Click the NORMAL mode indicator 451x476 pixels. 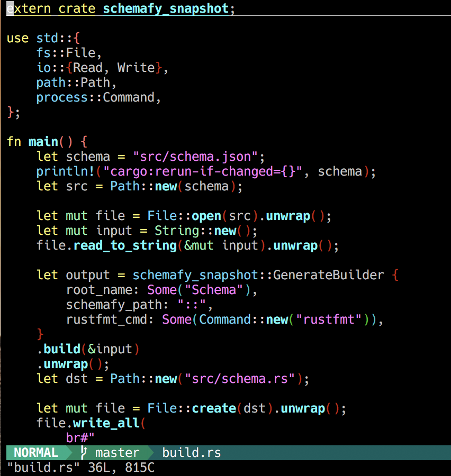[36, 453]
